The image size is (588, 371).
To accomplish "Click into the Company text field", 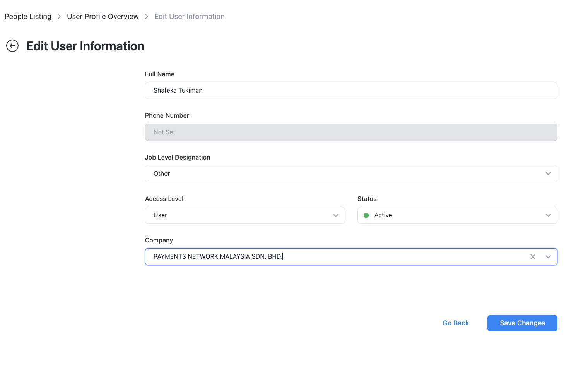I will point(333,257).
